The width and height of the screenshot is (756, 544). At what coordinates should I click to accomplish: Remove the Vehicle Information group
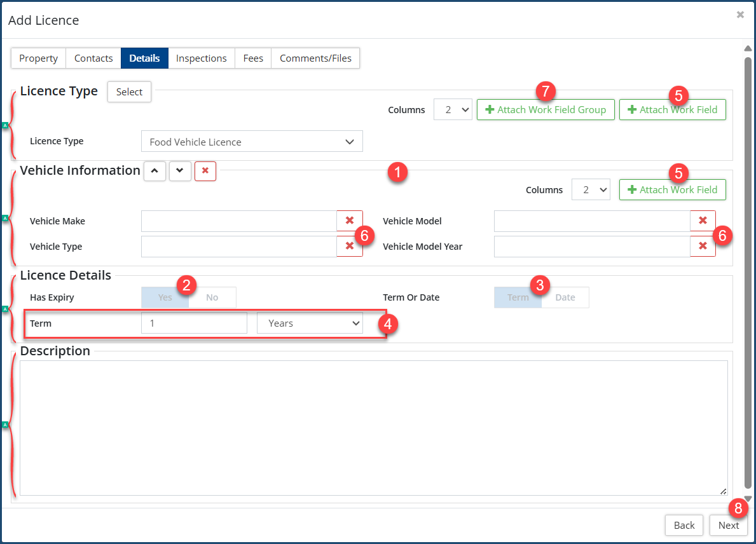205,171
